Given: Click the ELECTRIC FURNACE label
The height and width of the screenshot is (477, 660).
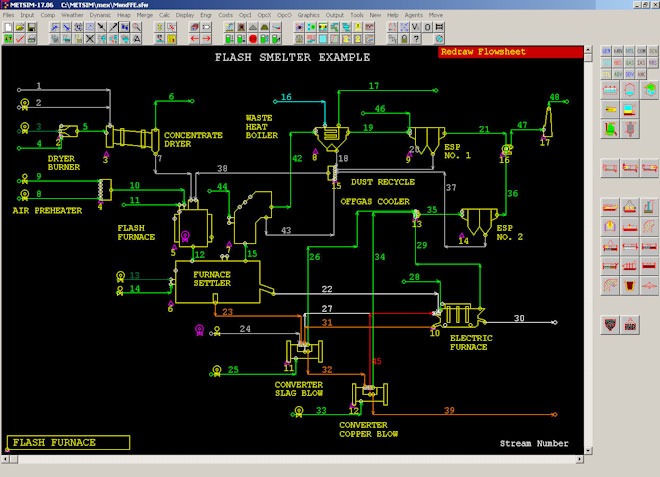Looking at the screenshot, I should [x=471, y=343].
